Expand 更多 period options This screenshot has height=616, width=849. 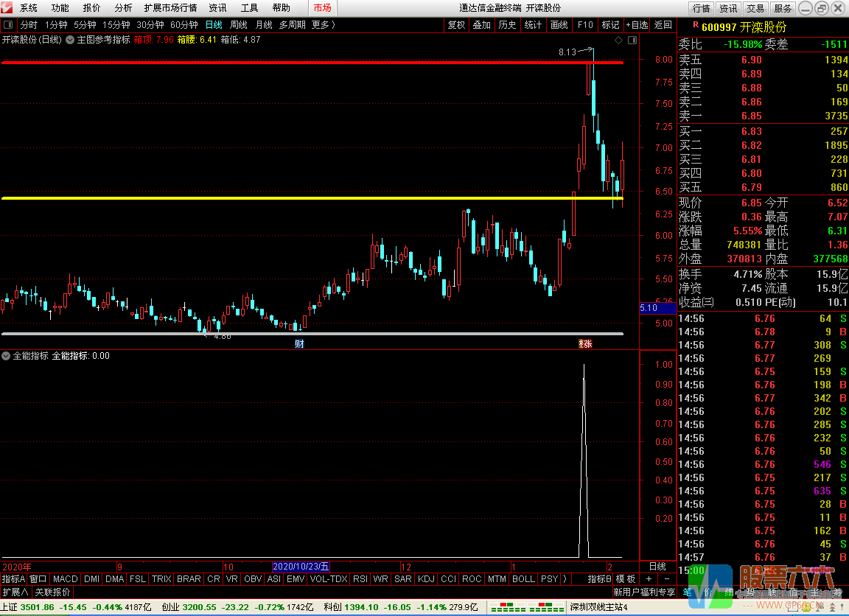[324, 25]
